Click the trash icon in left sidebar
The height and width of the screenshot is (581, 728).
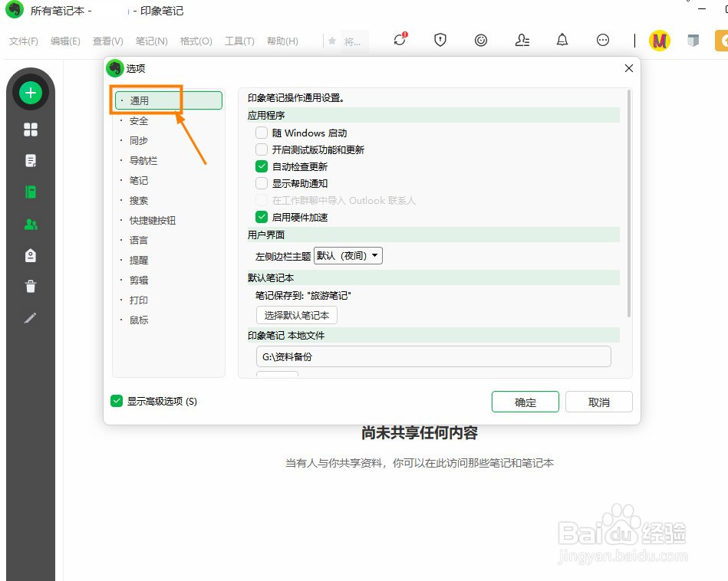click(30, 286)
